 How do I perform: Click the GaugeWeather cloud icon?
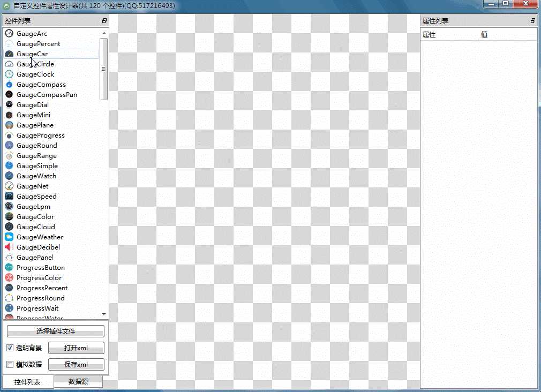click(9, 237)
